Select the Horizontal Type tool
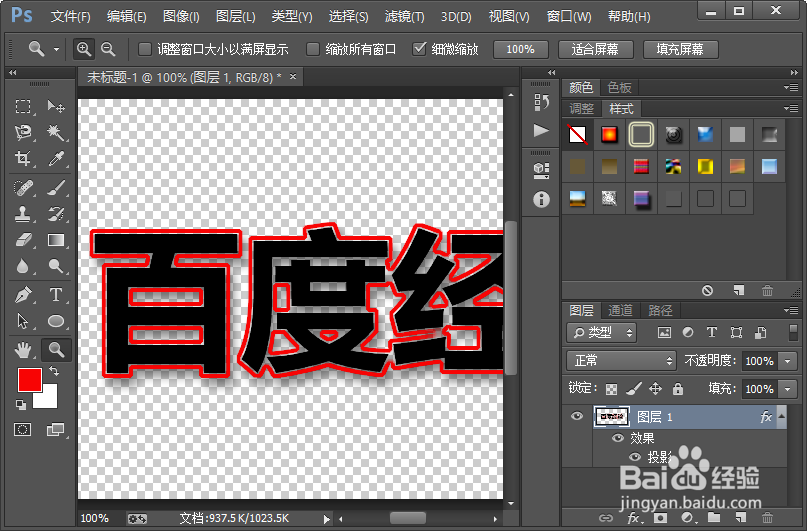Image resolution: width=807 pixels, height=531 pixels. [x=56, y=295]
